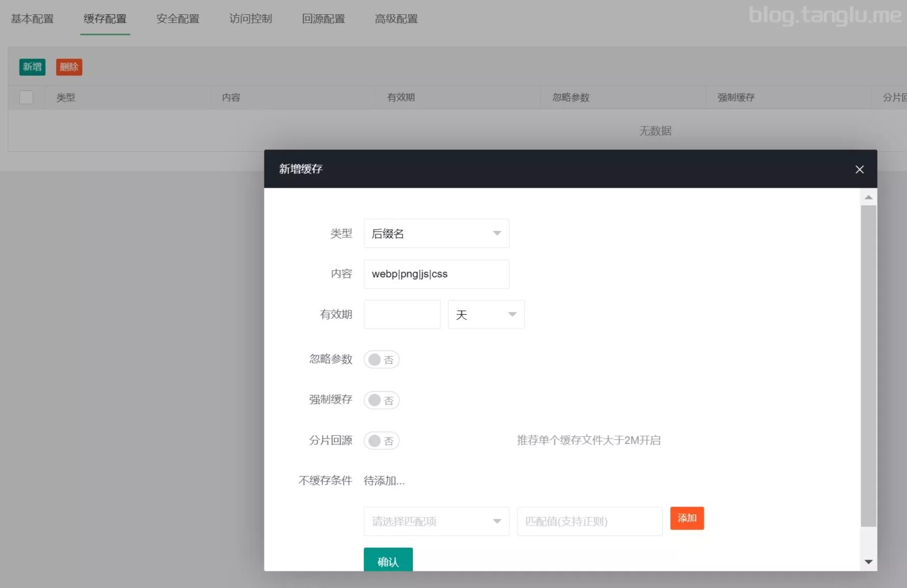Enable the 强制缓存 switch
The width and height of the screenshot is (907, 588).
[x=381, y=400]
